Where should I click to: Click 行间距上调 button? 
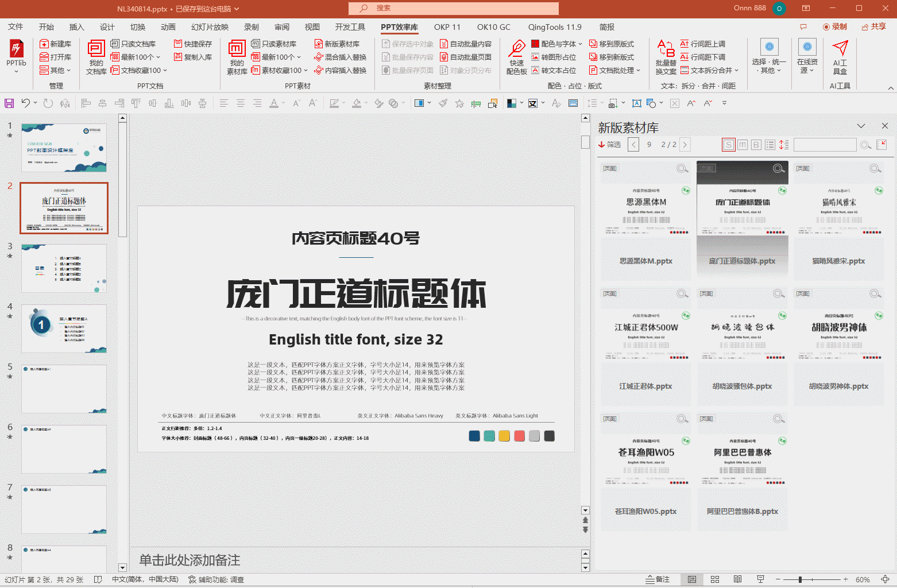coord(703,44)
